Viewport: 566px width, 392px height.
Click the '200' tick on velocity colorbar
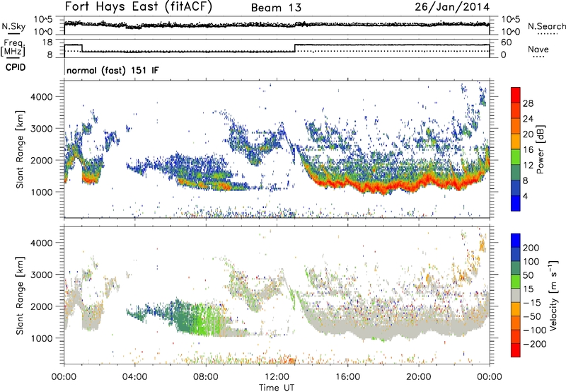click(531, 248)
